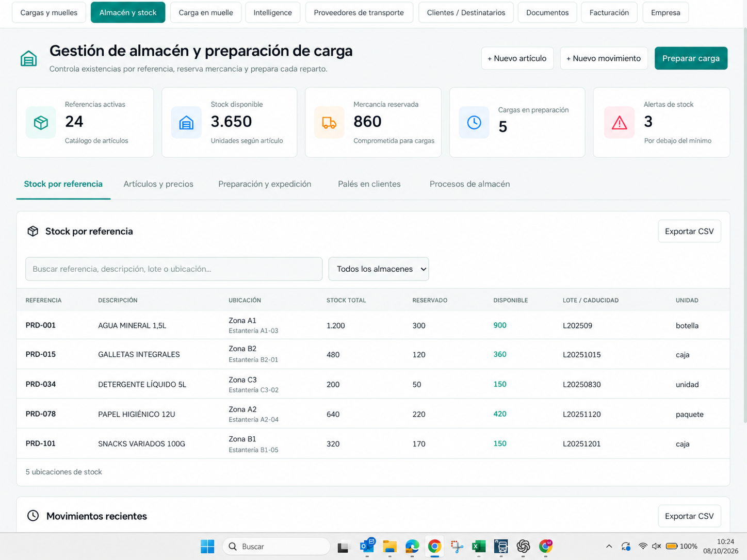747x560 pixels.
Task: Click the muted volume icon in system tray
Action: (x=656, y=546)
